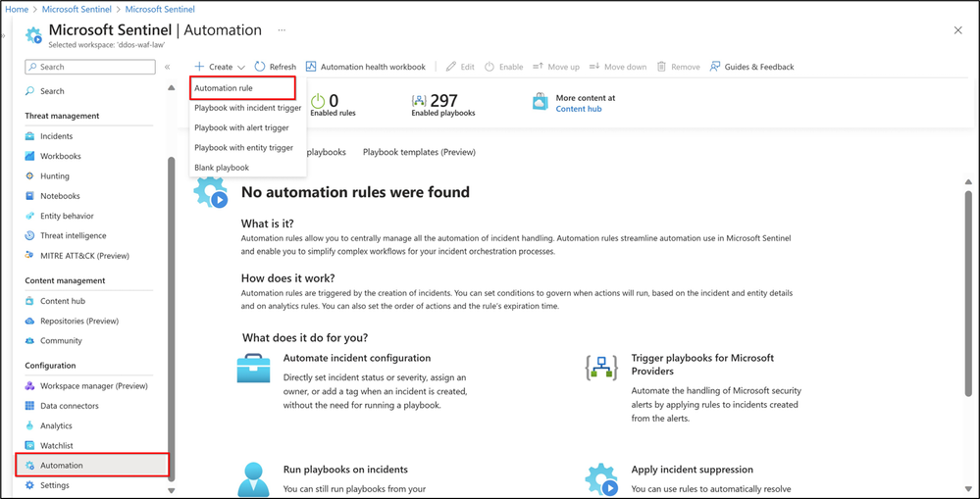
Task: Open the Threat intelligence clock icon
Action: point(29,236)
